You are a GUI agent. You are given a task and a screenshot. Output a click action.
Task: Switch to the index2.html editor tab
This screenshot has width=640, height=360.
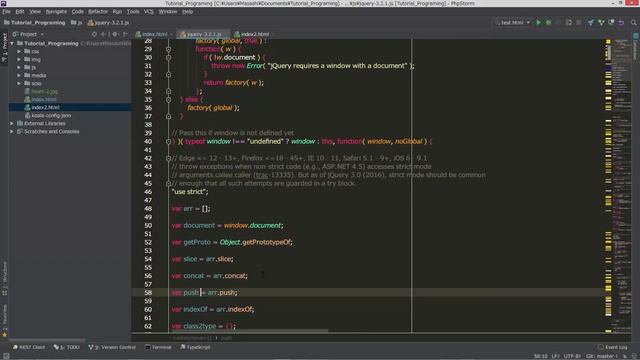pyautogui.click(x=254, y=34)
